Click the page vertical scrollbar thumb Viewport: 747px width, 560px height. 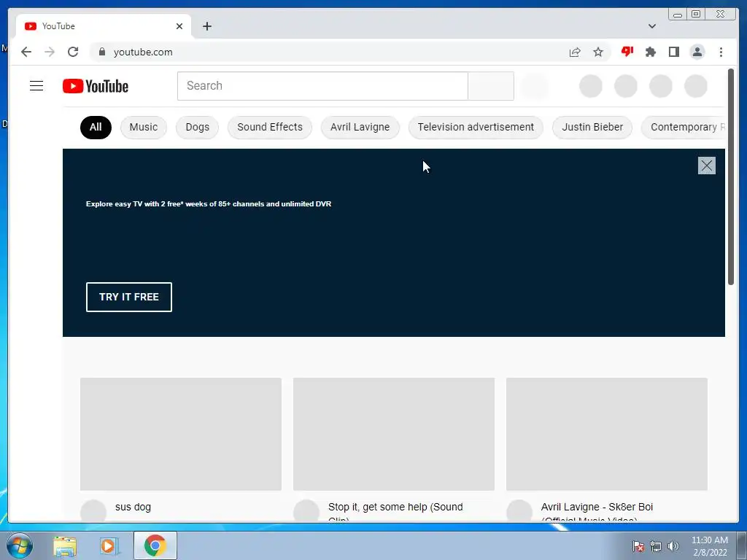click(x=731, y=176)
